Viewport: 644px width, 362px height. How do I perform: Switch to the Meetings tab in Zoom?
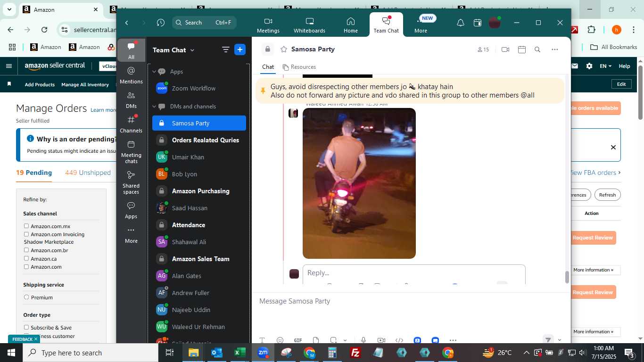pyautogui.click(x=268, y=25)
